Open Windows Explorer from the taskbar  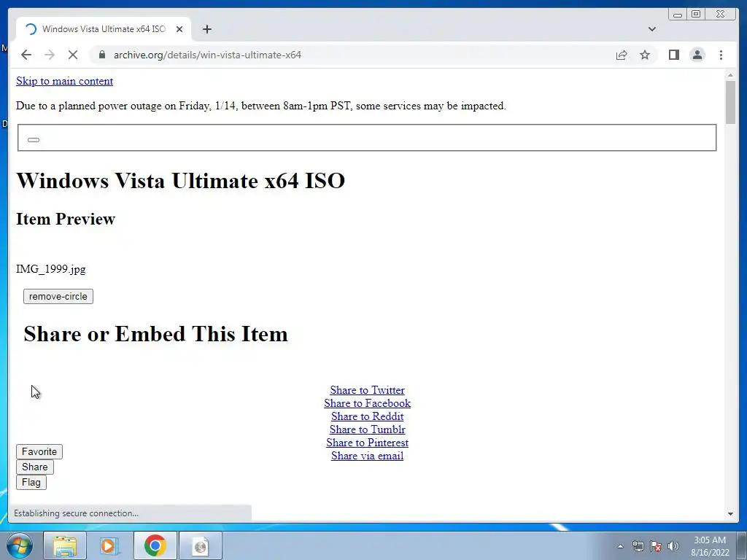click(x=65, y=545)
